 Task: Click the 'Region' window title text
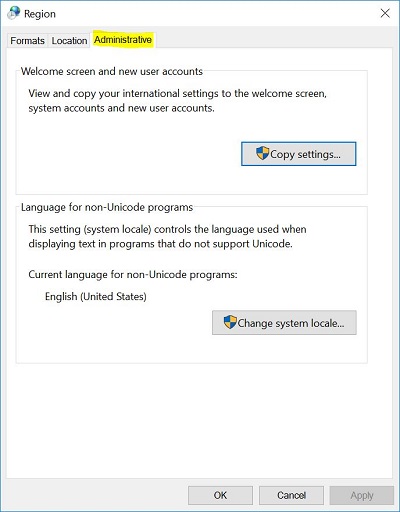(40, 14)
